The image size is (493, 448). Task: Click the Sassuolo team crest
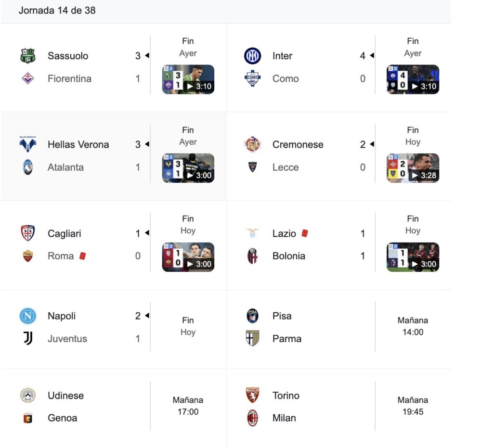point(28,56)
